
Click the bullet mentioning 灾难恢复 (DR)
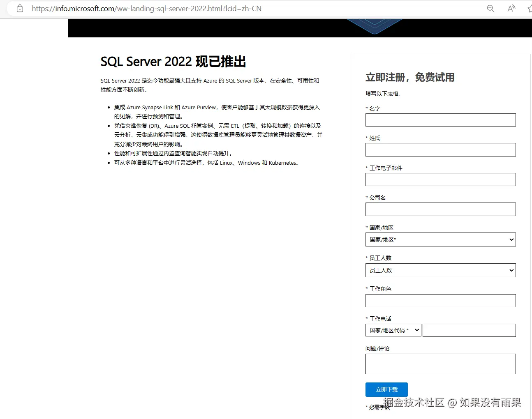218,135
